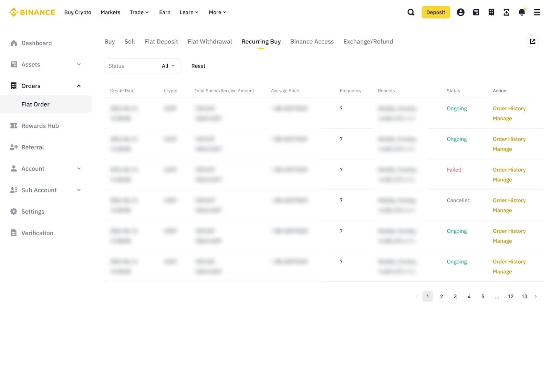This screenshot has height=392, width=551.
Task: Collapse the Orders sidebar section
Action: pyautogui.click(x=79, y=86)
